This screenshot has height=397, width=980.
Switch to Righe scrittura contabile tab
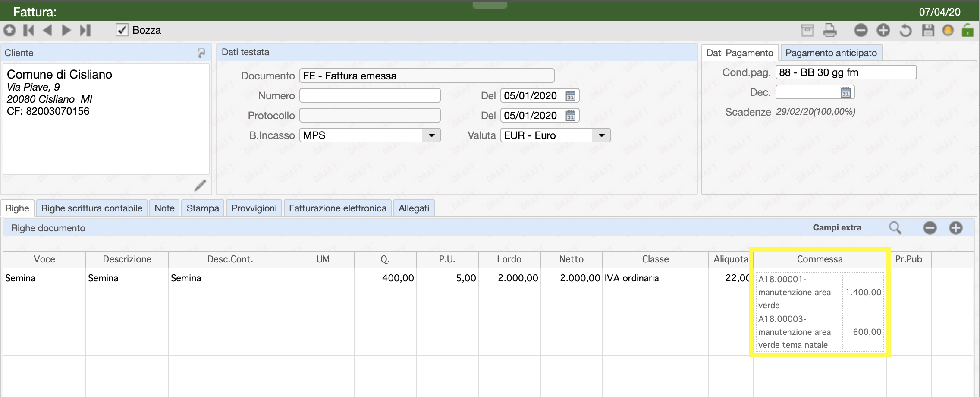click(92, 208)
